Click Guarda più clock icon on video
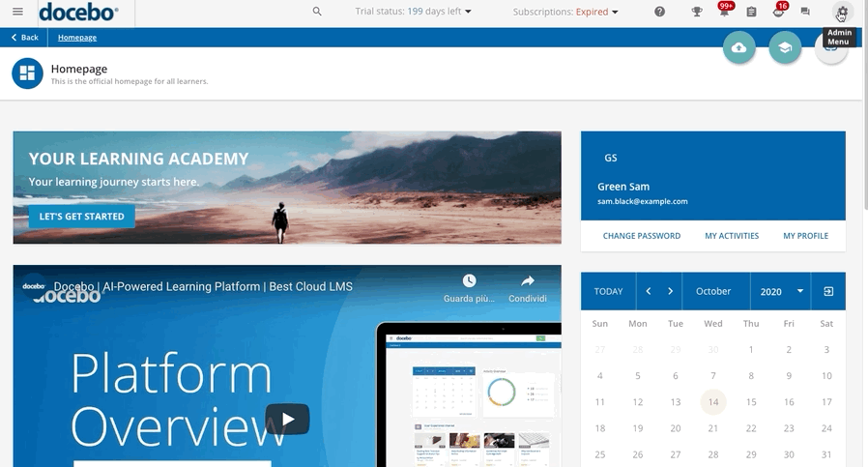868x467 pixels. [469, 280]
